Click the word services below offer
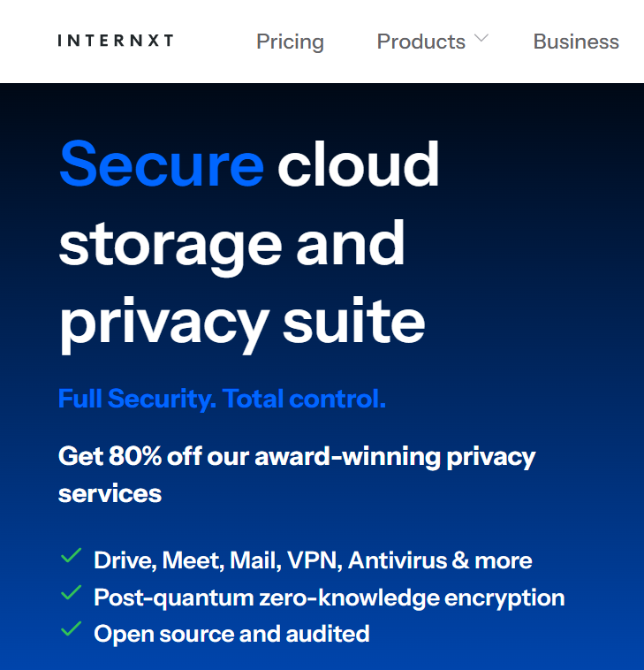This screenshot has width=644, height=670. click(x=110, y=494)
